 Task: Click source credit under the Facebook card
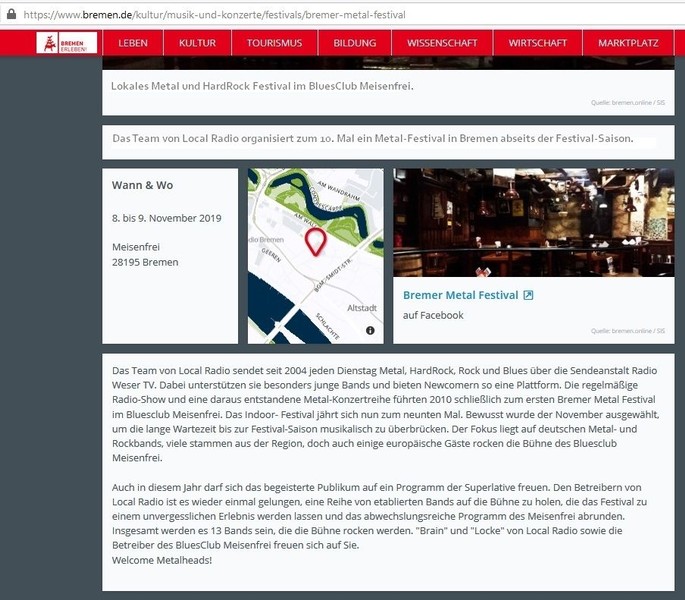click(628, 331)
